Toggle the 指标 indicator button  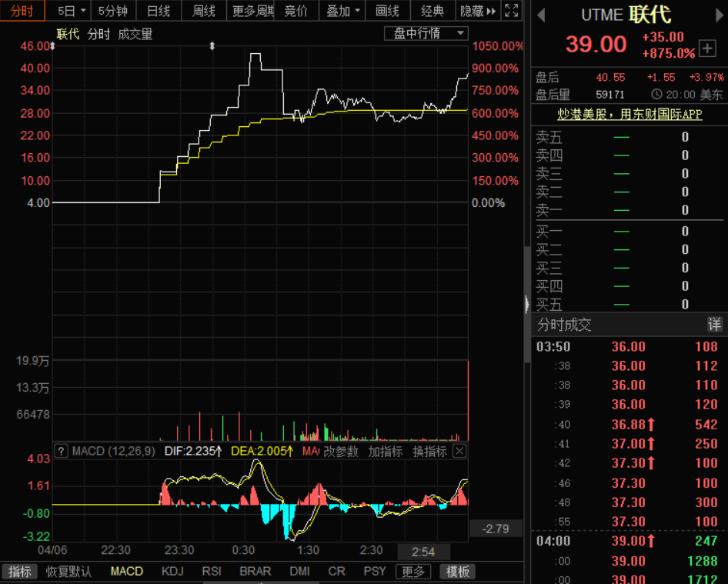19,572
